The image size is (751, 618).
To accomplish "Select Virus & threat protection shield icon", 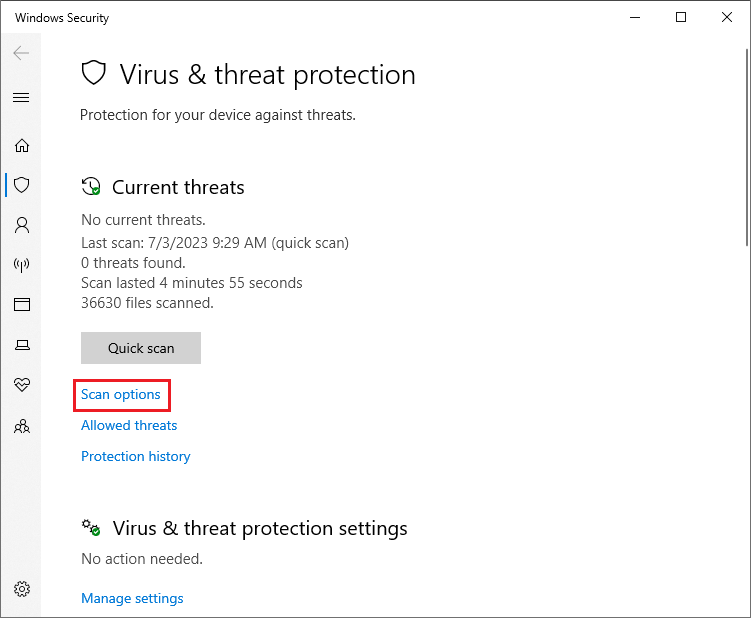I will pos(22,185).
